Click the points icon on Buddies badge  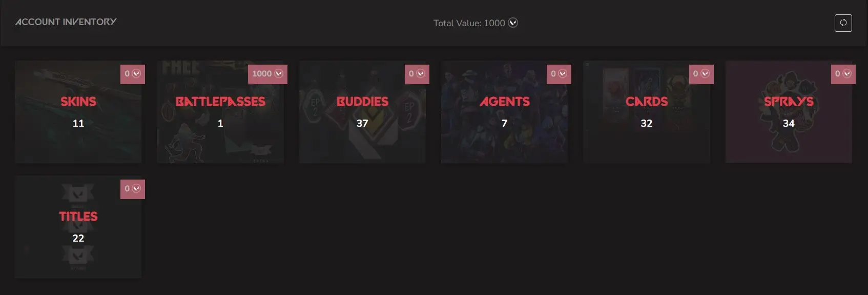coord(421,73)
